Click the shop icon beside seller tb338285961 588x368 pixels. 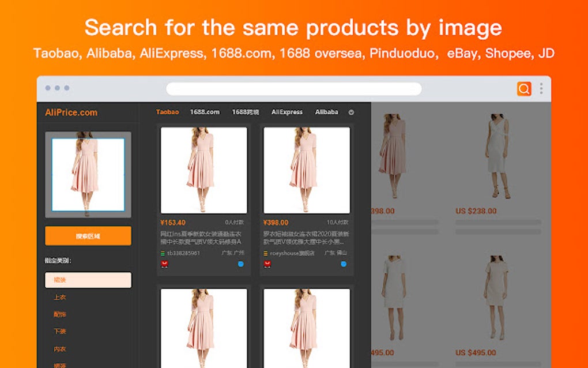pyautogui.click(x=162, y=252)
